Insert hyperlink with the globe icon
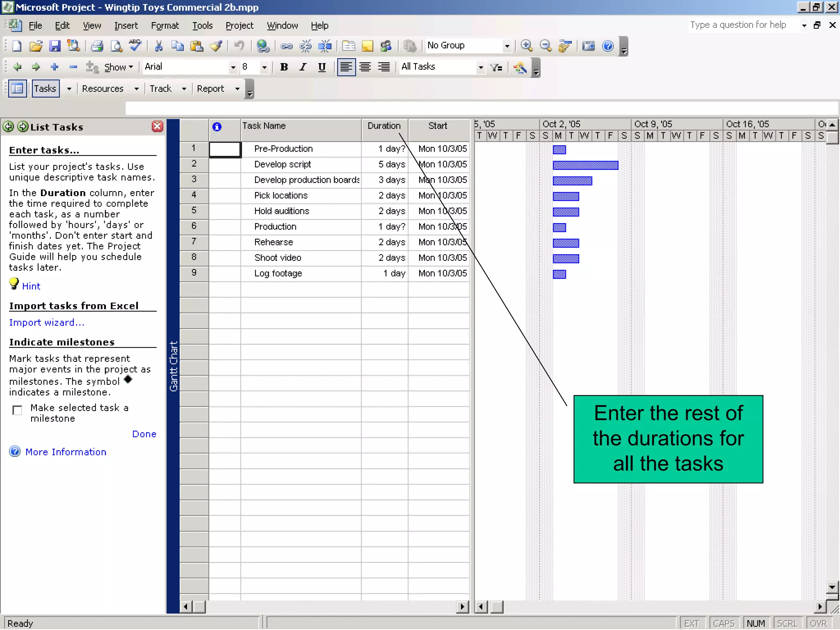This screenshot has width=840, height=630. tap(263, 46)
